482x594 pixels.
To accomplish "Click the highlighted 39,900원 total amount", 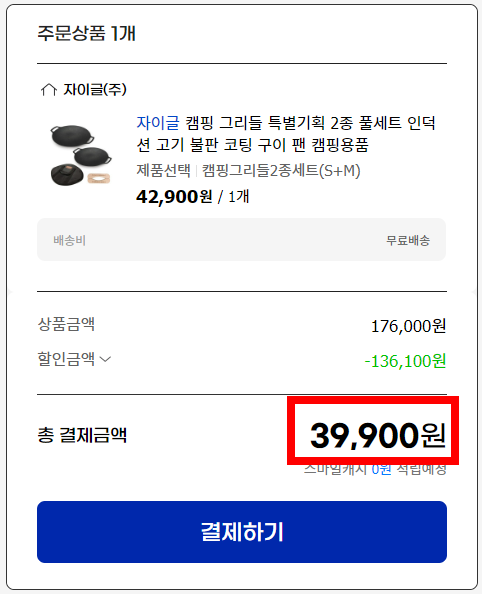I will pyautogui.click(x=377, y=436).
